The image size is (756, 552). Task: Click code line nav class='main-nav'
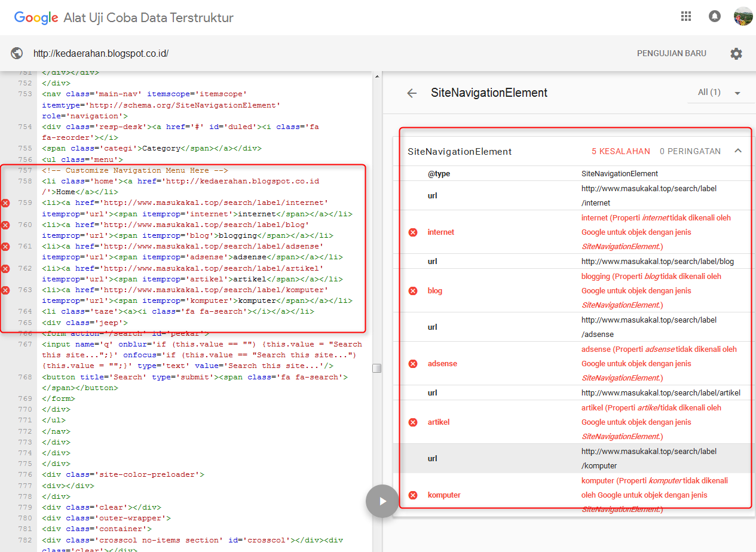point(161,105)
